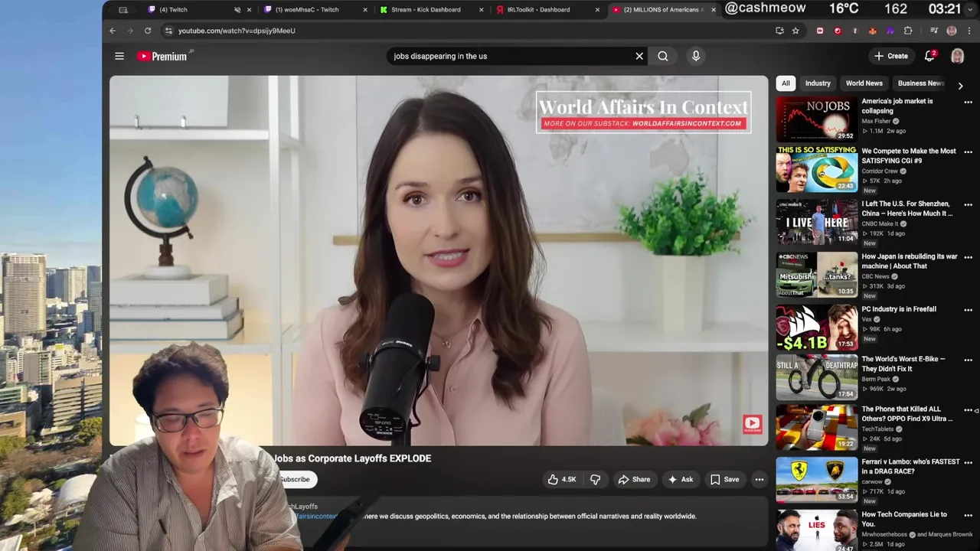This screenshot has height=551, width=980.
Task: Reload the page with browser refresh icon
Action: (x=148, y=31)
